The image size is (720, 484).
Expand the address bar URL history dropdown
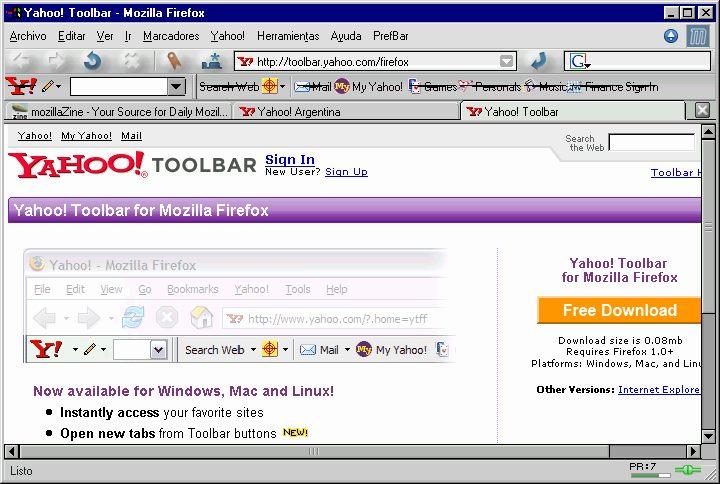coord(507,62)
